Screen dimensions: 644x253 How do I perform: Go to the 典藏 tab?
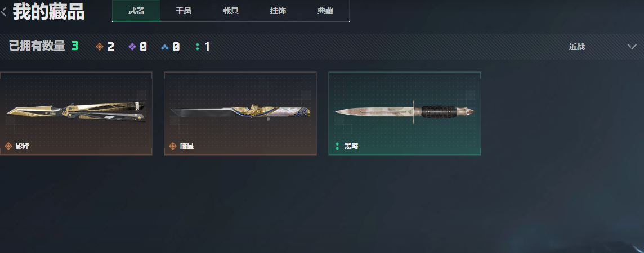coord(325,11)
